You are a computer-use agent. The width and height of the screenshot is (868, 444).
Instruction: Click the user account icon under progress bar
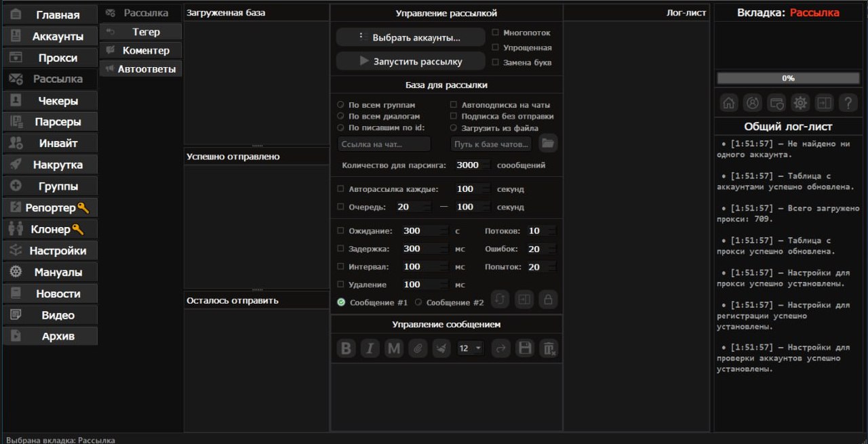pyautogui.click(x=753, y=103)
